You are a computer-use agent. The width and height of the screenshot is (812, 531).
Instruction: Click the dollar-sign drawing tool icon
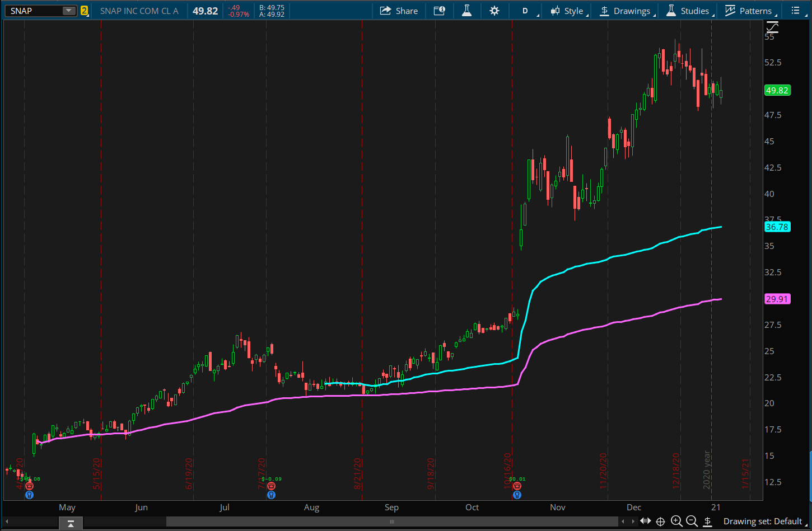(x=708, y=521)
